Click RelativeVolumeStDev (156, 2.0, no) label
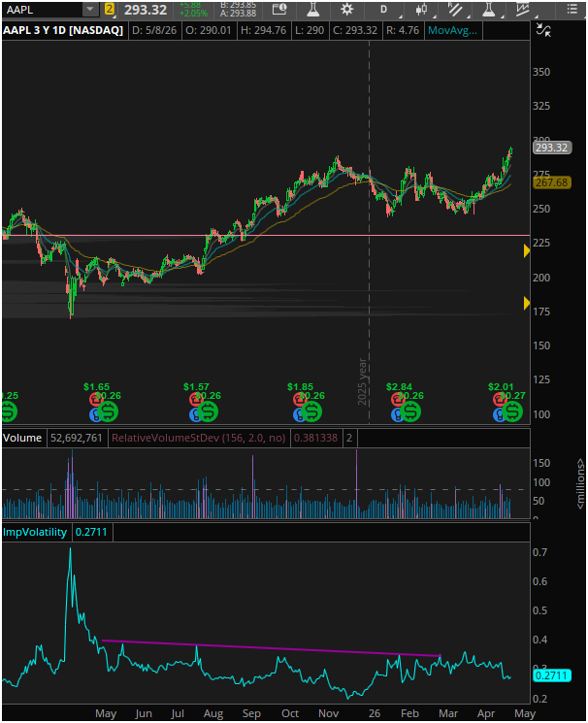588x723 pixels. click(x=199, y=438)
